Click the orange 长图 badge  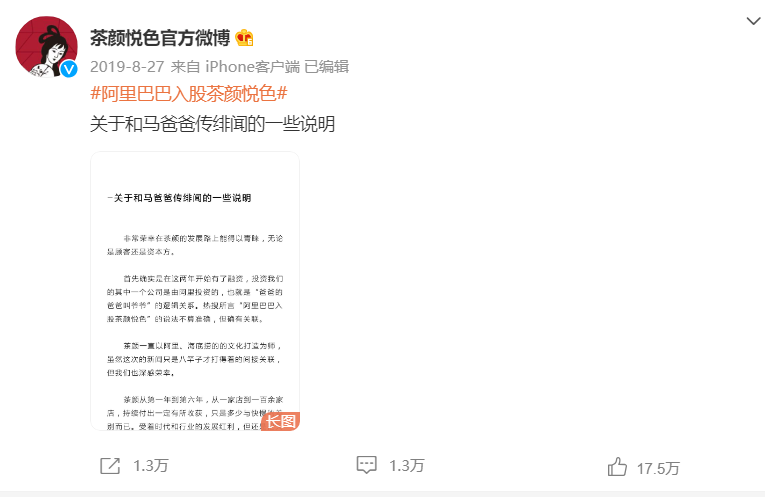(281, 421)
